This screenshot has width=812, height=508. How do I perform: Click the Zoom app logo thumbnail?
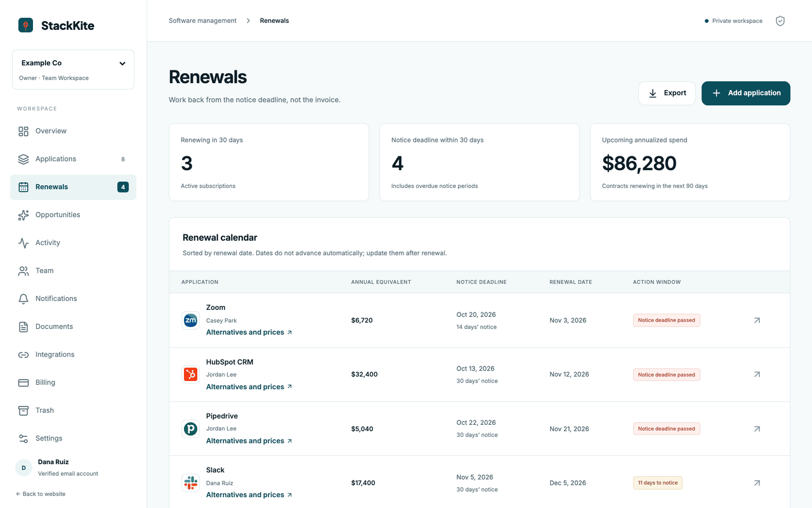click(190, 321)
